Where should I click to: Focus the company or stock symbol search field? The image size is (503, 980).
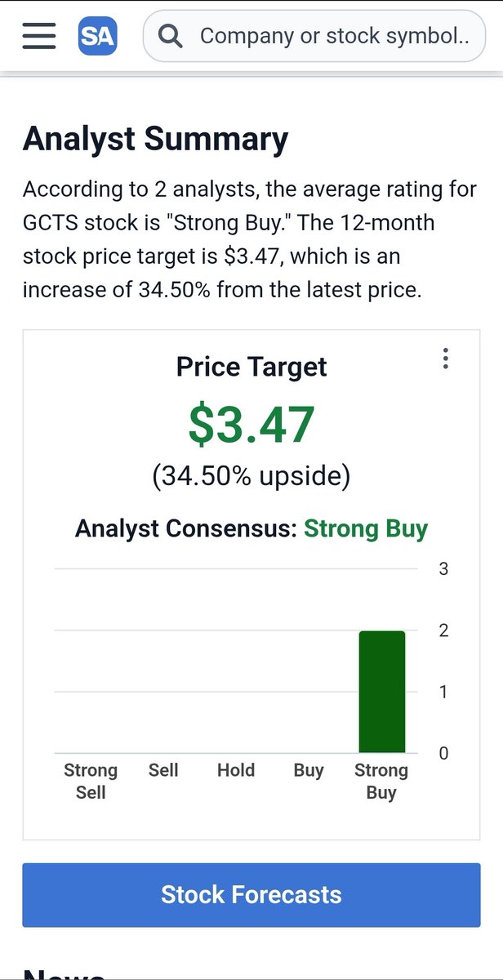tap(314, 36)
